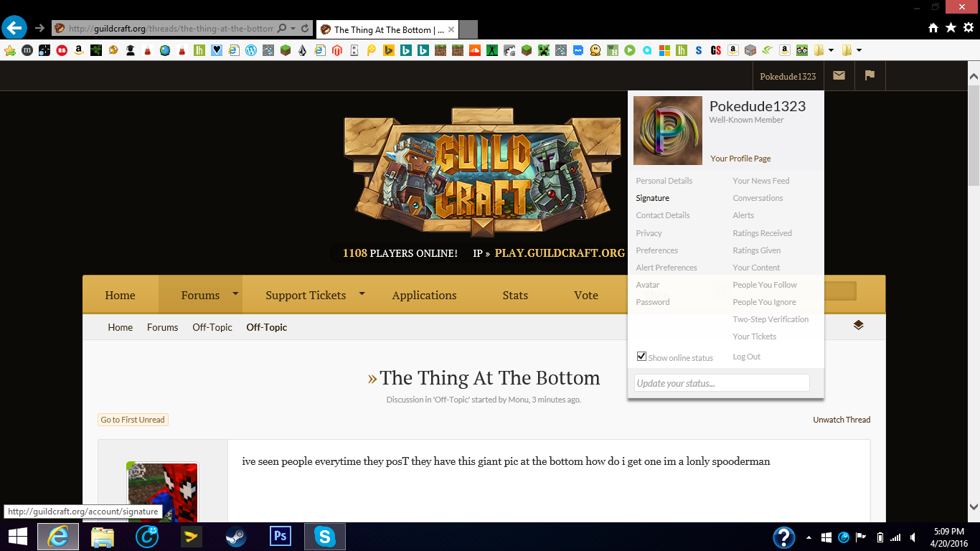Click the Update your status field
Viewport: 980px width, 551px height.
tap(722, 383)
